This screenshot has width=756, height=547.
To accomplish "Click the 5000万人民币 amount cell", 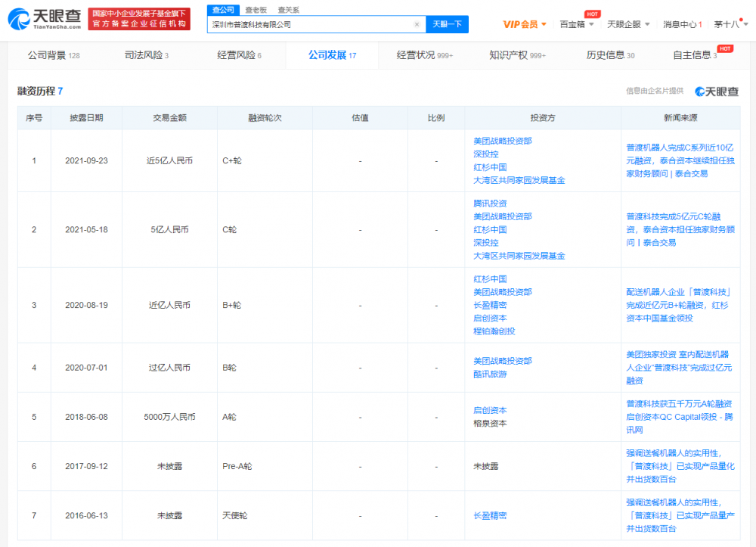I will pos(169,417).
